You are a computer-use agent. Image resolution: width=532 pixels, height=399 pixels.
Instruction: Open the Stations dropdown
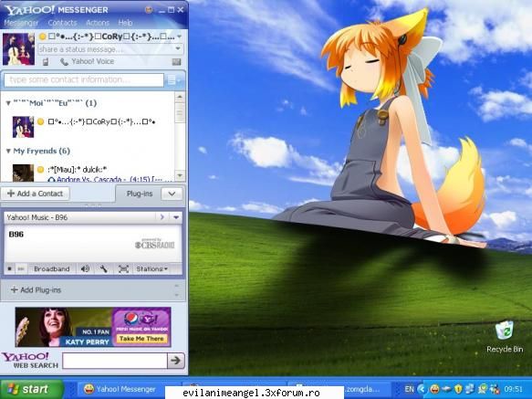tap(151, 269)
